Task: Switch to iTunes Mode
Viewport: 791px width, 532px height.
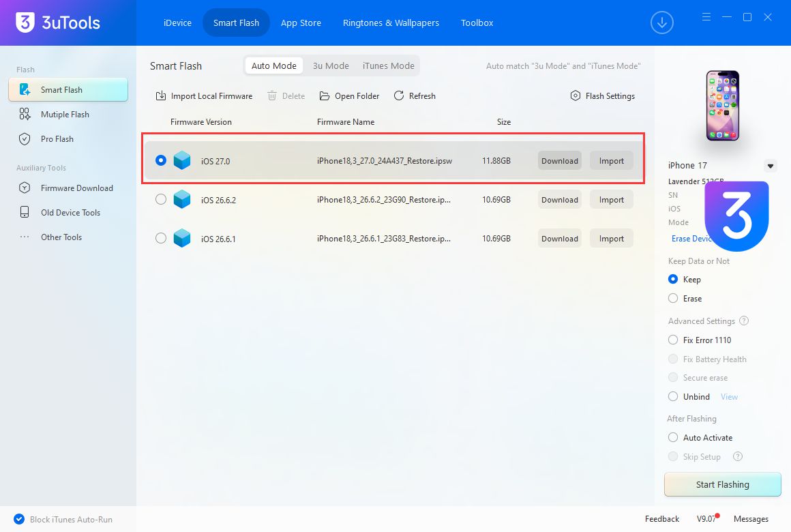Action: pos(389,65)
